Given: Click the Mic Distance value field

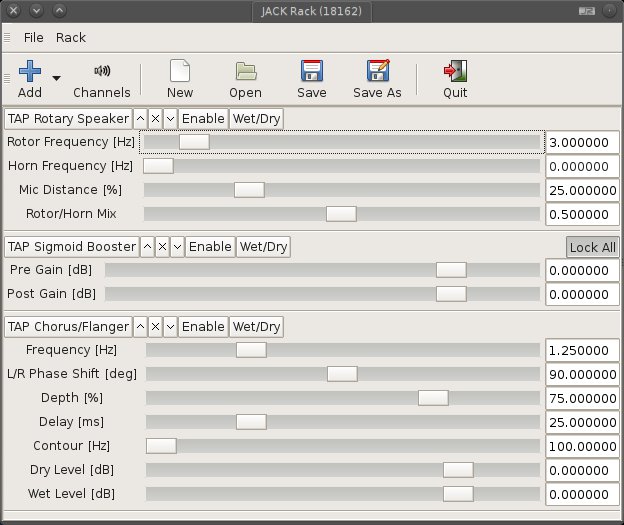Looking at the screenshot, I should (582, 190).
